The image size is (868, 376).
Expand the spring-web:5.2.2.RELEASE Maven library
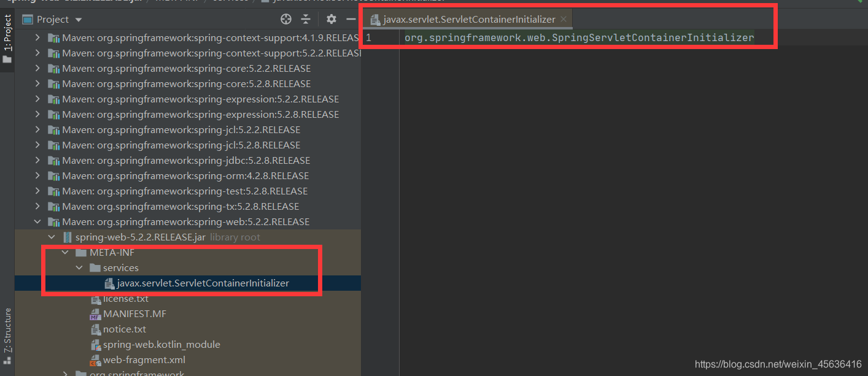point(38,221)
